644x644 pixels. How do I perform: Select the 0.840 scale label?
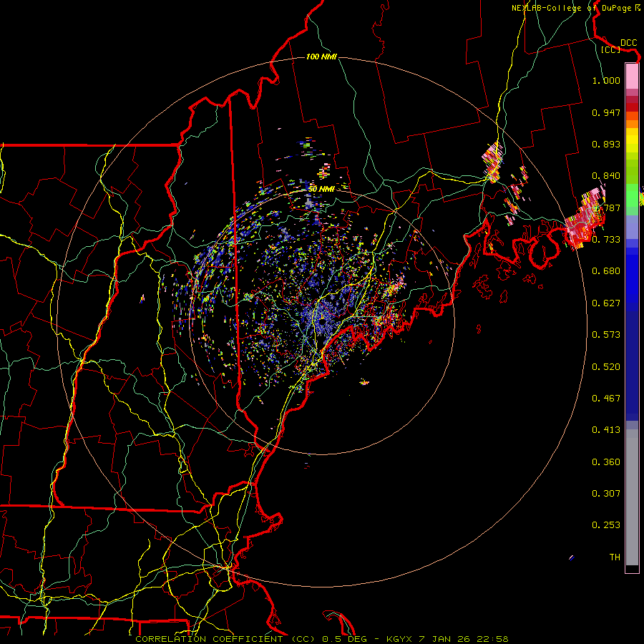coord(606,176)
